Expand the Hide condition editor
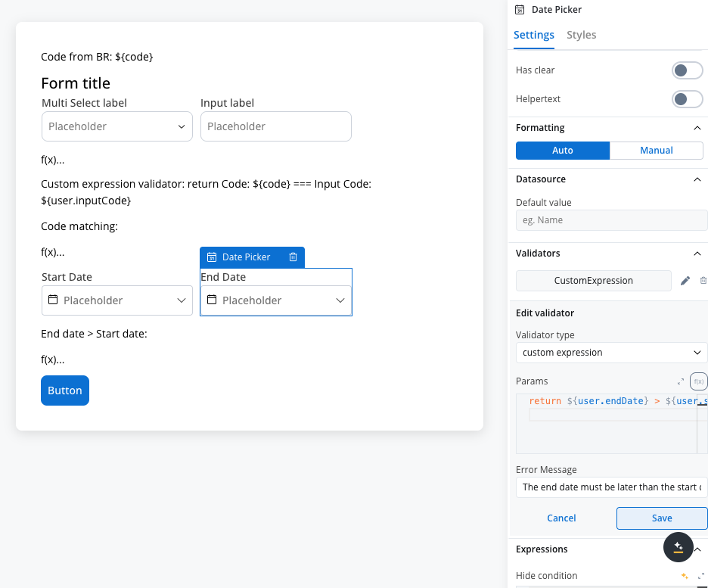This screenshot has width=708, height=588. pos(701,576)
